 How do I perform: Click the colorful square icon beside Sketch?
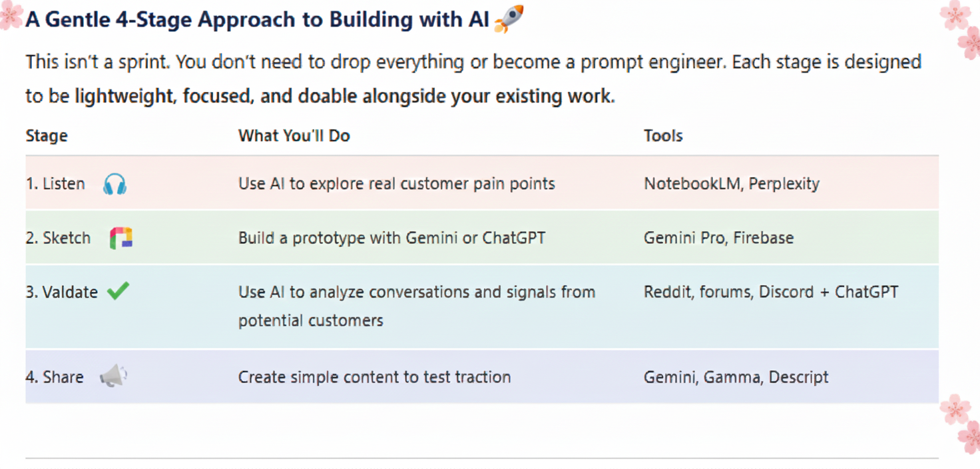pos(121,238)
